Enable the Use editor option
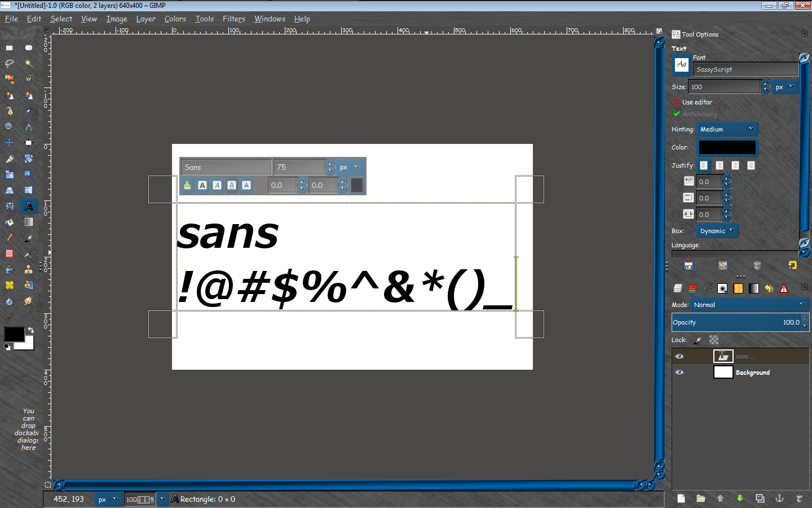 tap(692, 102)
